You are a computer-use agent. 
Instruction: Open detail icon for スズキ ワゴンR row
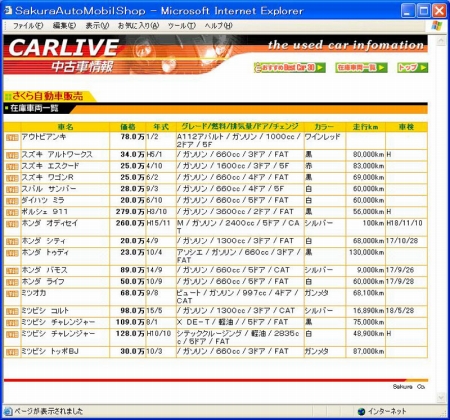12,178
